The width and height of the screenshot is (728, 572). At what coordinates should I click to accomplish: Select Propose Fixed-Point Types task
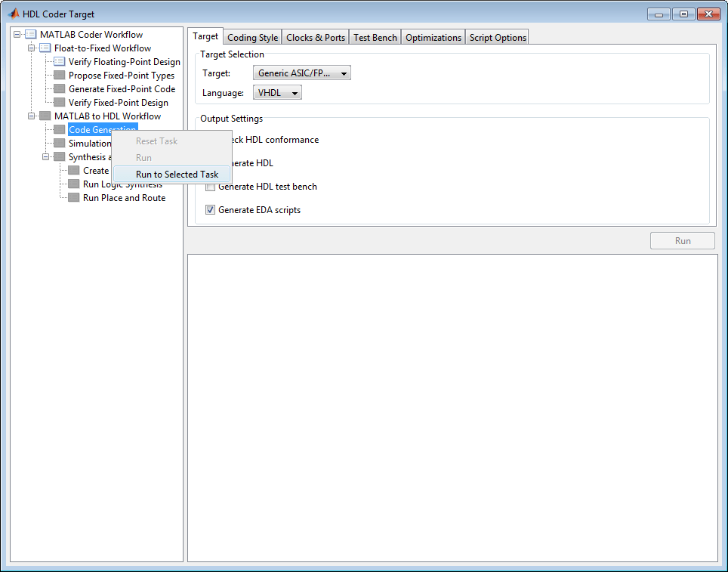(x=122, y=76)
